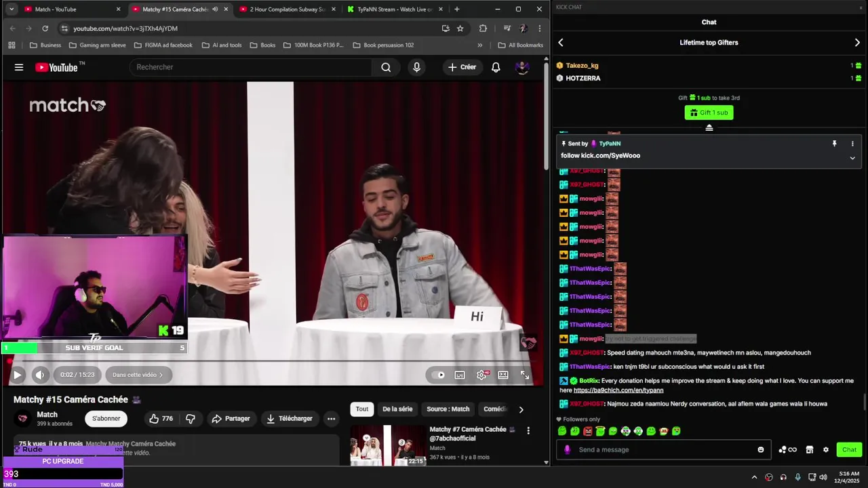Select 'Source : Match' filter chip

(448, 409)
